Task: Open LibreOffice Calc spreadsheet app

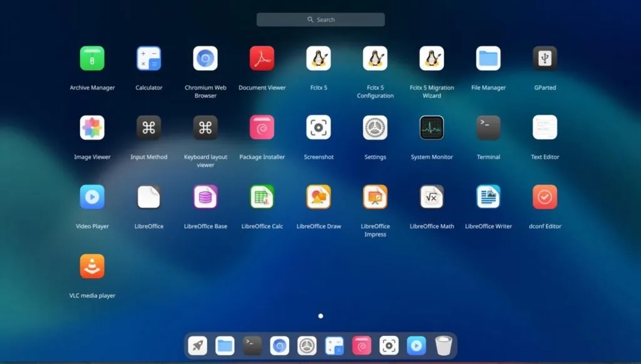Action: click(x=262, y=197)
